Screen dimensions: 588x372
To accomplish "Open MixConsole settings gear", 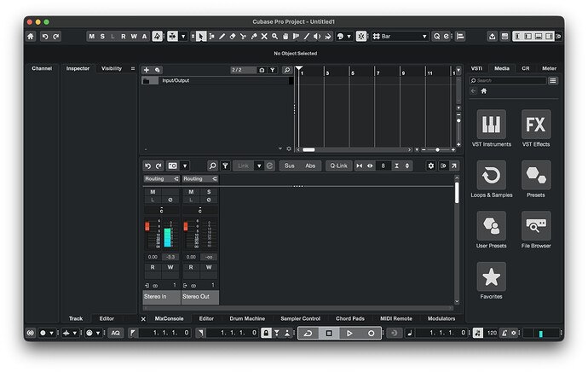I will (431, 166).
